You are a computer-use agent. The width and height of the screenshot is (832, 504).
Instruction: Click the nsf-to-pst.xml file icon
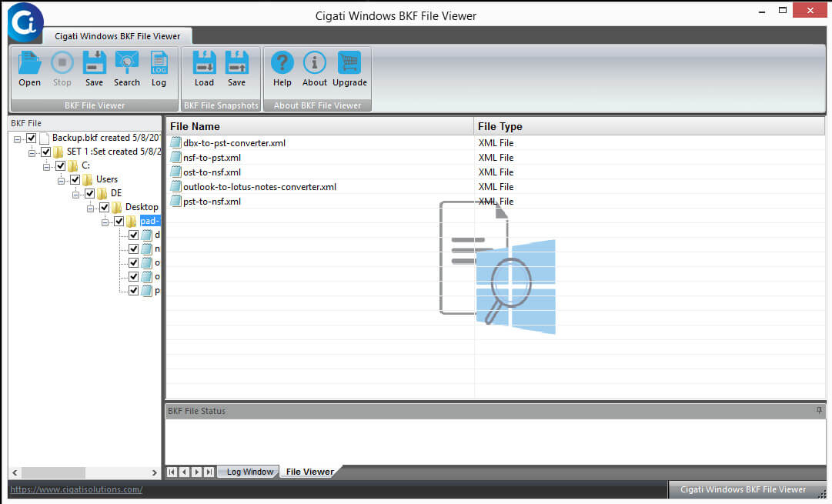tap(175, 158)
